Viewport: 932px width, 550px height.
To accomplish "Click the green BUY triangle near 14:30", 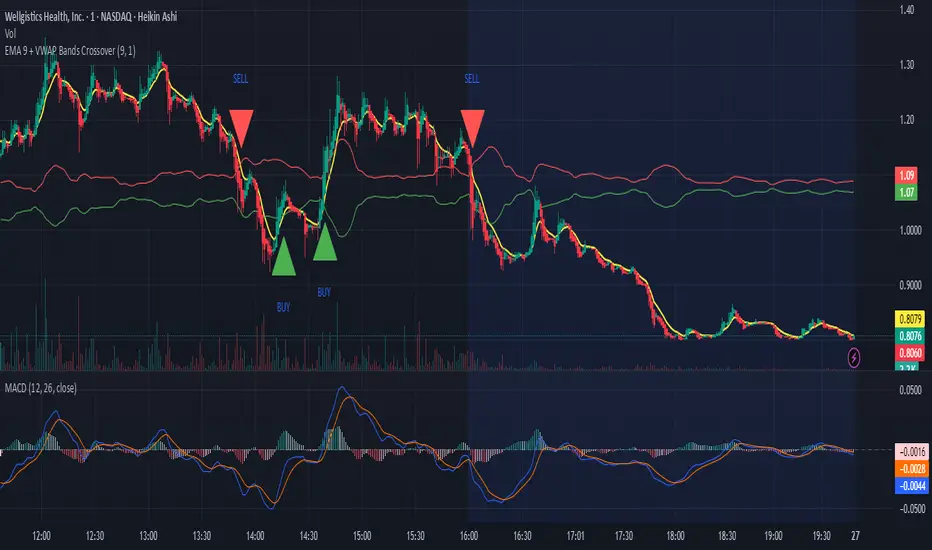I will click(325, 242).
